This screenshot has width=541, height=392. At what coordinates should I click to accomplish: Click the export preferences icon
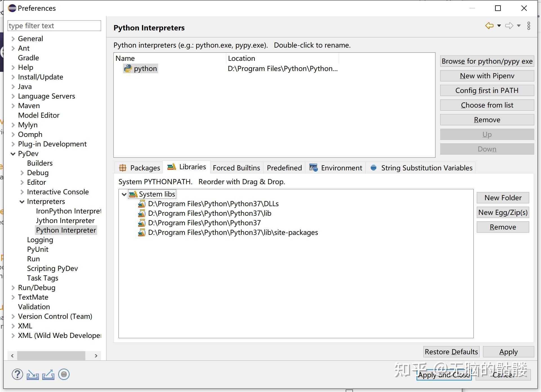coord(48,375)
